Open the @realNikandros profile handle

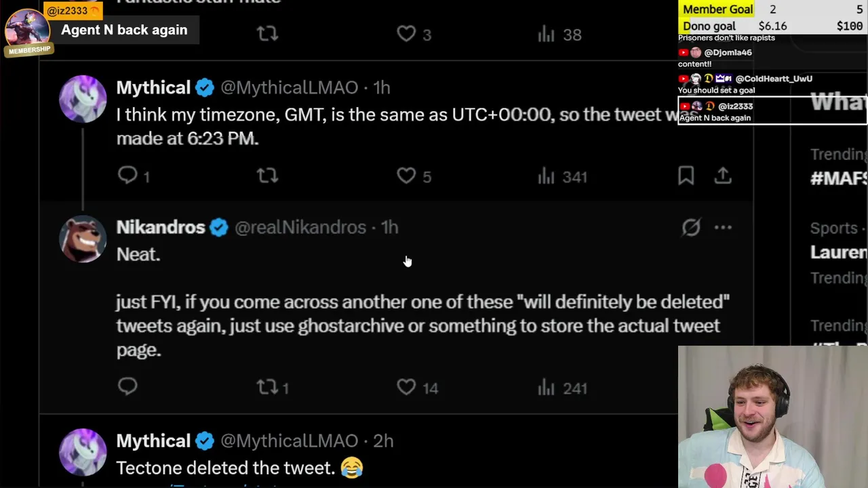[300, 228]
